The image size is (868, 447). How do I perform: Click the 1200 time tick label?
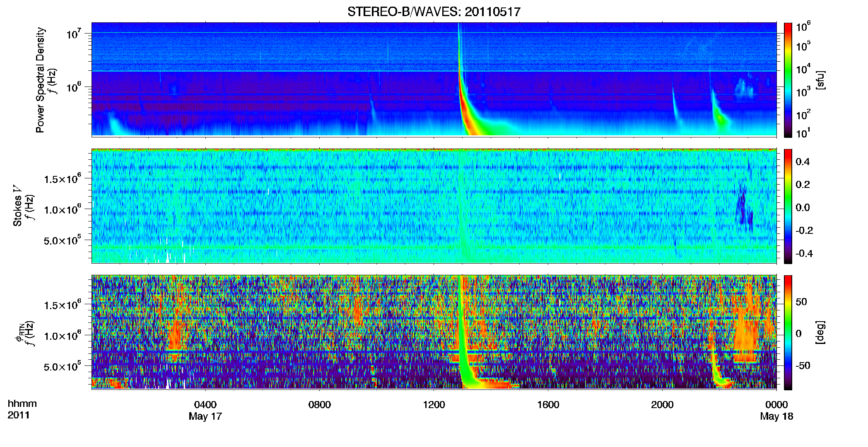click(434, 405)
